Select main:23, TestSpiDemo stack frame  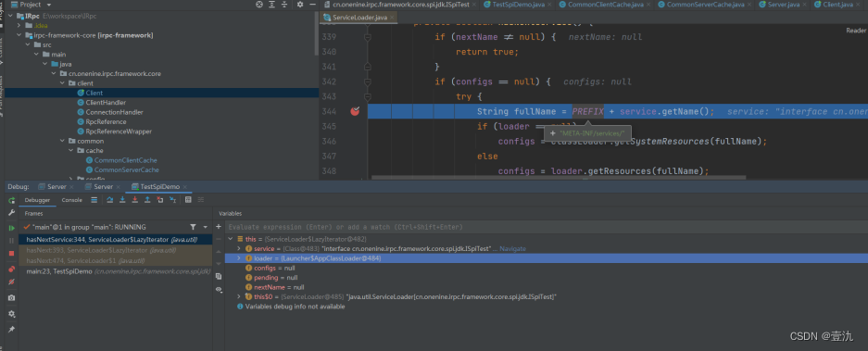(115, 272)
